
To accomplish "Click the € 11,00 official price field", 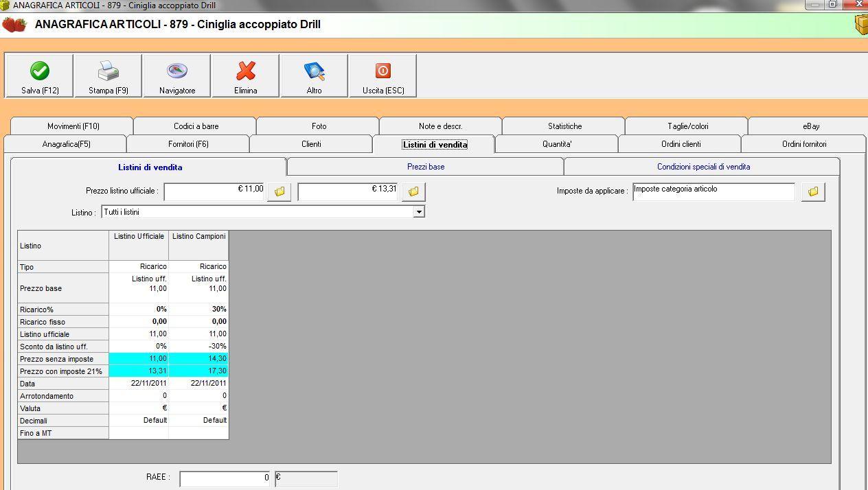I will point(214,191).
